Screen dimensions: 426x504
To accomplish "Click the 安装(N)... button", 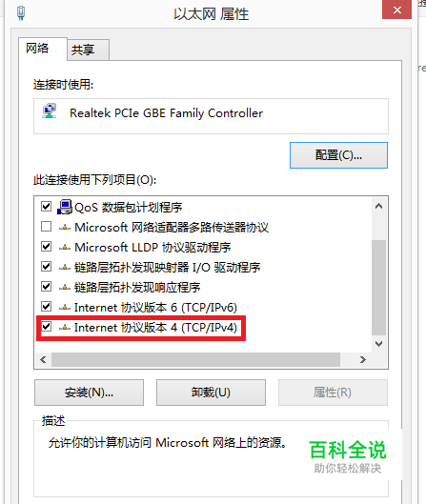I will point(89,393).
